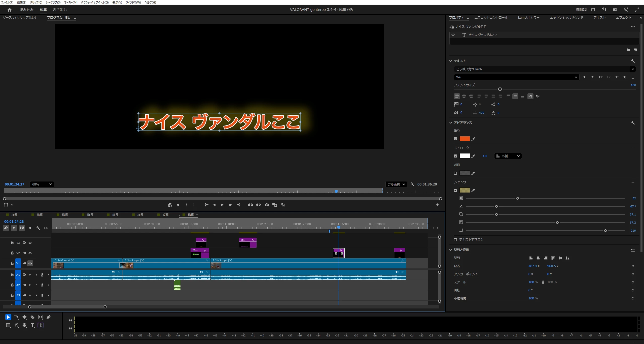The height and width of the screenshot is (344, 644).
Task: Open the 68% zoom level dropdown
Action: [x=42, y=184]
